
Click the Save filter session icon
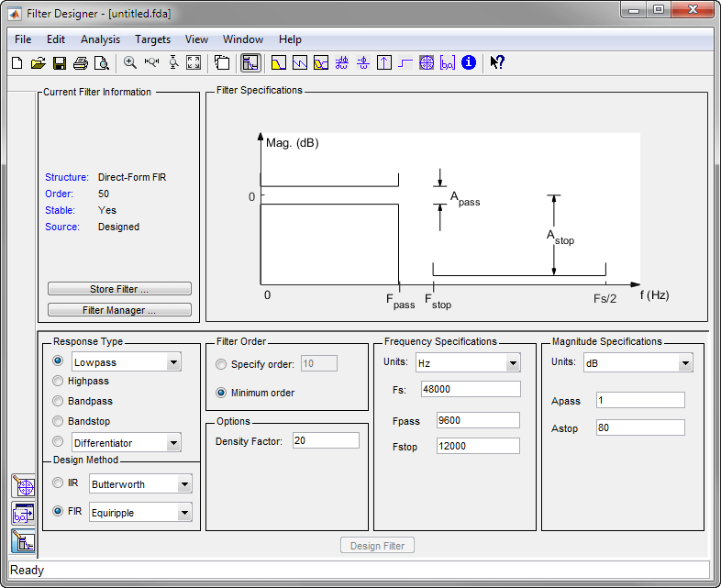click(x=59, y=62)
